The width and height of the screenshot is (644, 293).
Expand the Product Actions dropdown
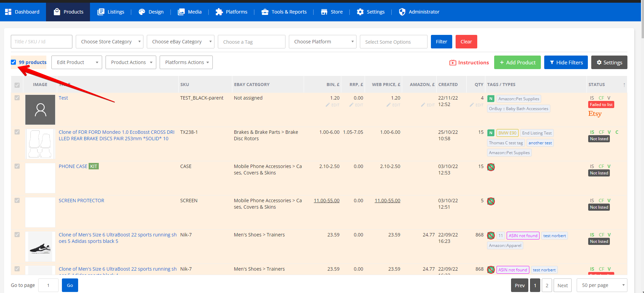[x=131, y=62]
